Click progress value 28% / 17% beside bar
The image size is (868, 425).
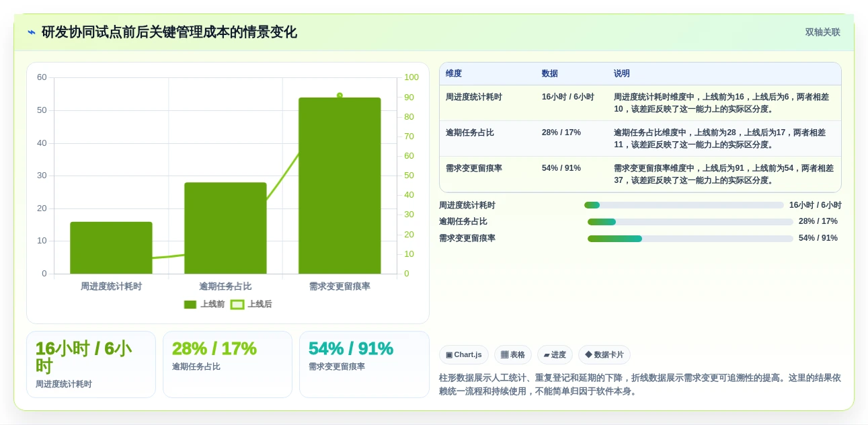click(x=818, y=221)
